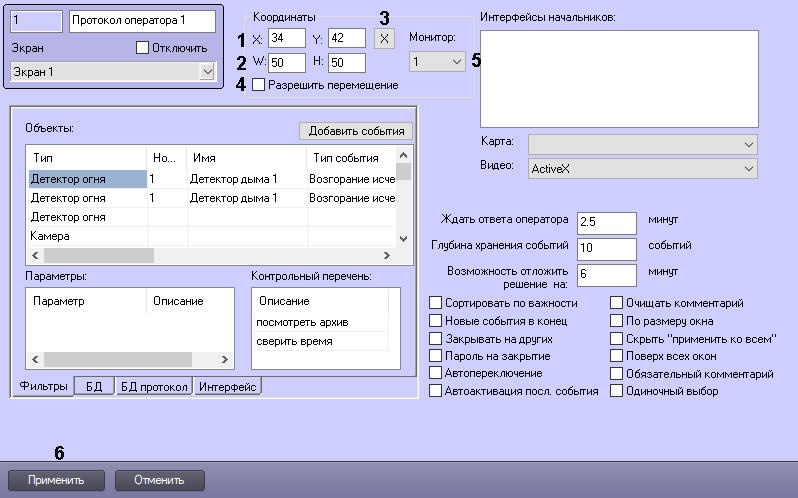This screenshot has width=798, height=498.
Task: Click down arrow of objects list scrollbar
Action: coord(404,239)
